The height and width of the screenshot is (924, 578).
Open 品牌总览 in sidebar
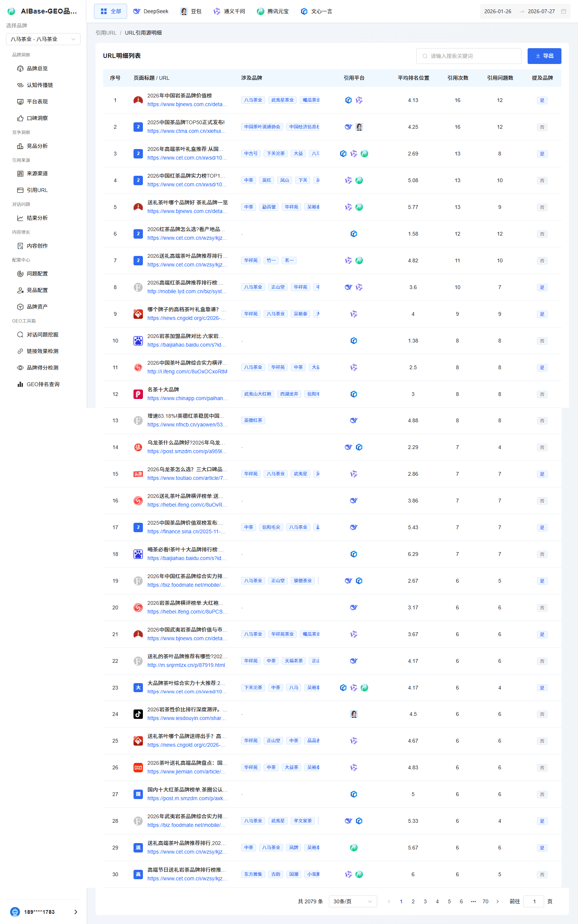click(37, 69)
